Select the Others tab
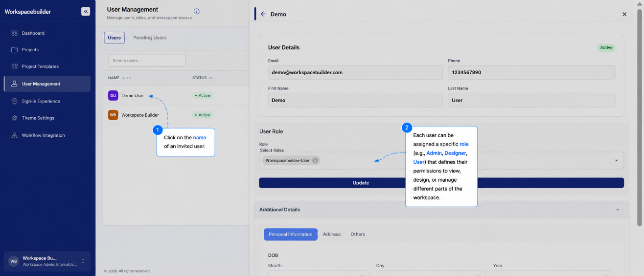 (358, 234)
